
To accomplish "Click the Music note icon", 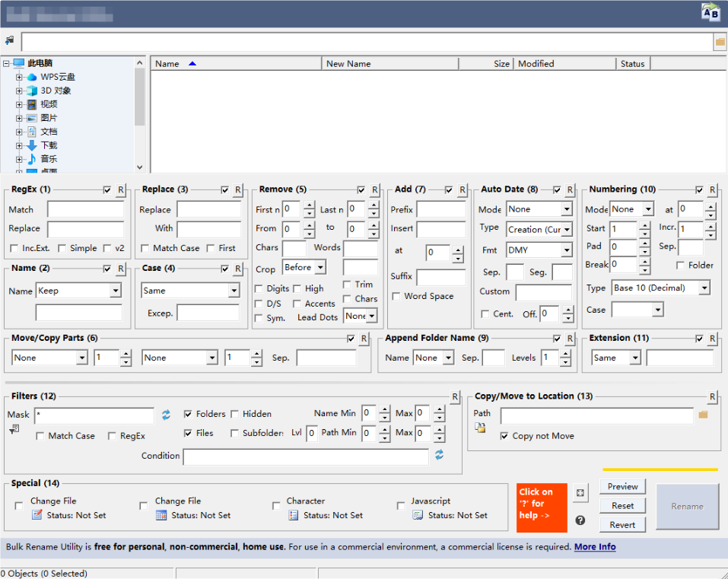I will click(32, 159).
